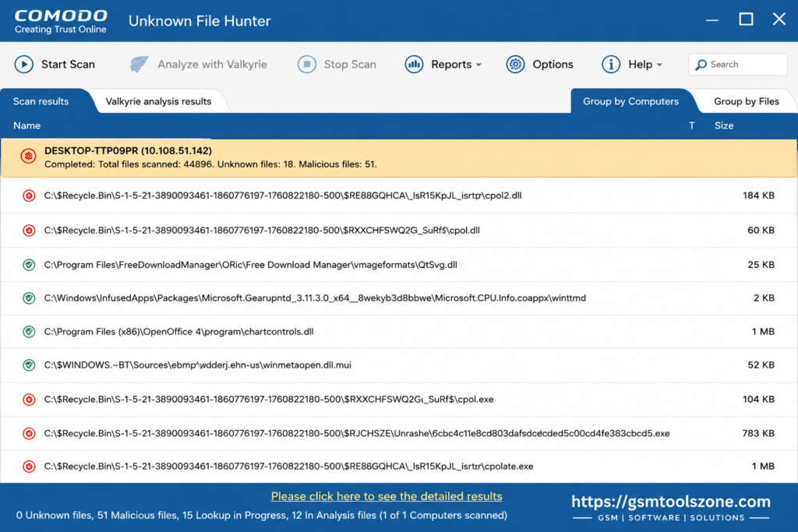Viewport: 798px width, 532px height.
Task: Select the winmetaopen.dll.mui file path
Action: pyautogui.click(x=197, y=365)
